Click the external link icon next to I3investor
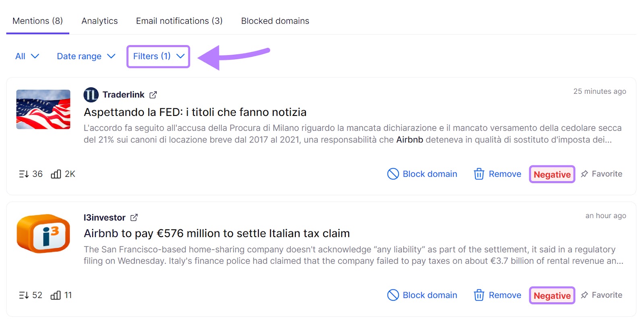This screenshot has width=644, height=322. (x=134, y=217)
